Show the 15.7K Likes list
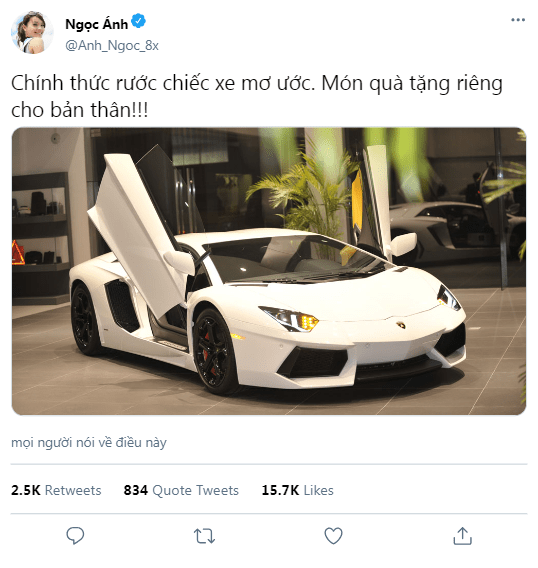The image size is (538, 568). pyautogui.click(x=297, y=490)
